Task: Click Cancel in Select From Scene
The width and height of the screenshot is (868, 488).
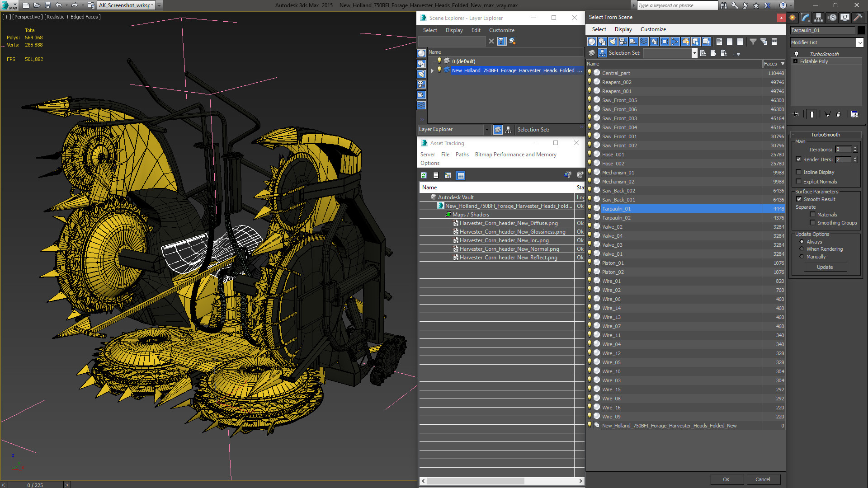Action: point(763,479)
